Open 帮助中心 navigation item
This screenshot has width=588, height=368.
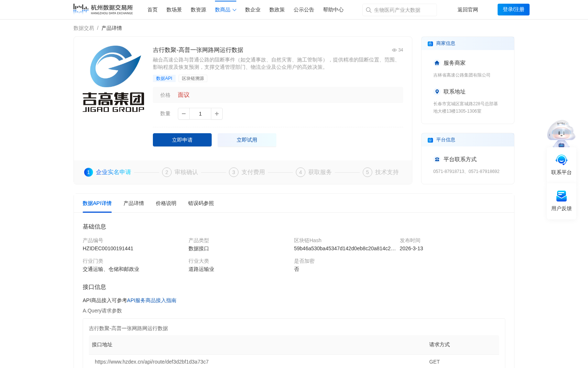(x=333, y=10)
